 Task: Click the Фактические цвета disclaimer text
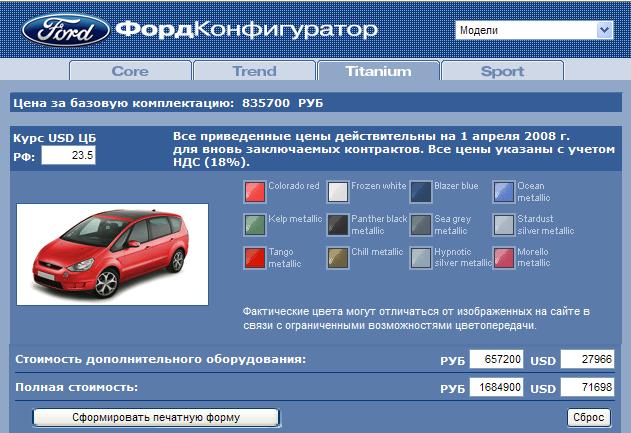417,318
